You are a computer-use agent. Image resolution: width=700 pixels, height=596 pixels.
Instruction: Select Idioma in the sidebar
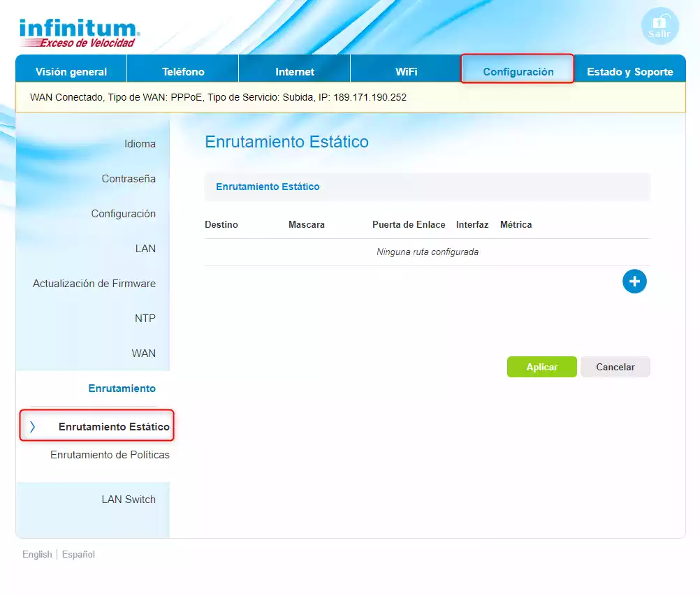(x=140, y=144)
